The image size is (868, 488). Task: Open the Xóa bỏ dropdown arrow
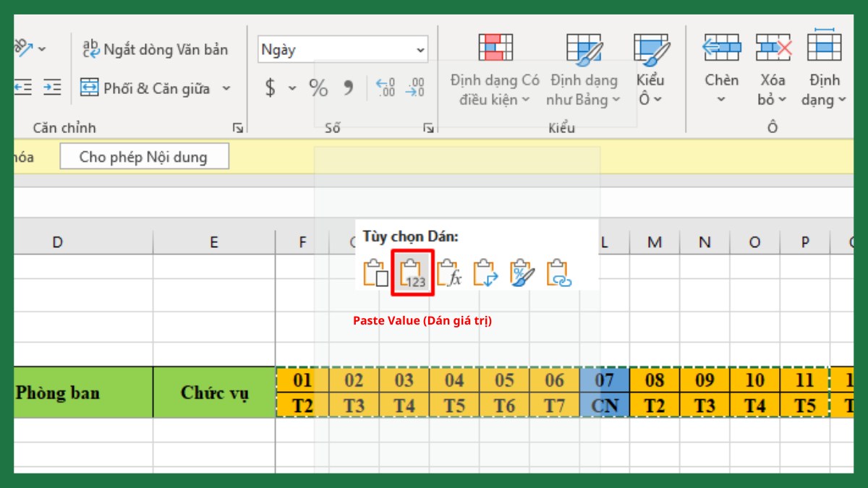[x=783, y=100]
